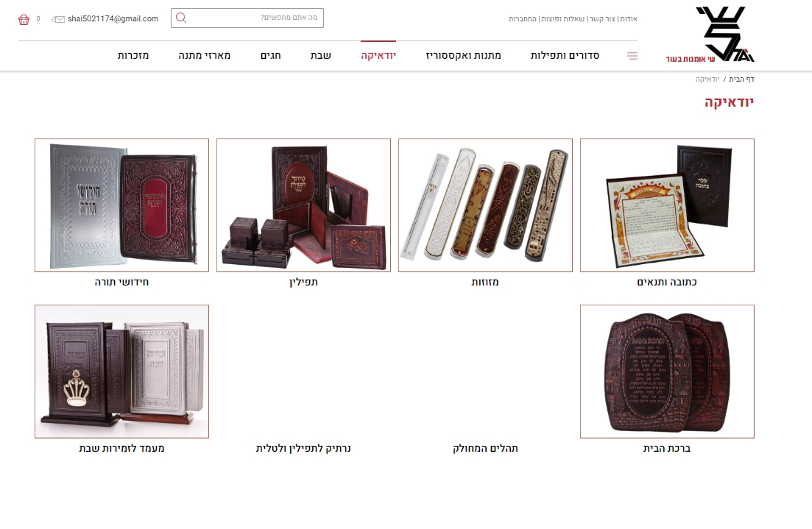Open the תפילין category image

[x=303, y=205]
